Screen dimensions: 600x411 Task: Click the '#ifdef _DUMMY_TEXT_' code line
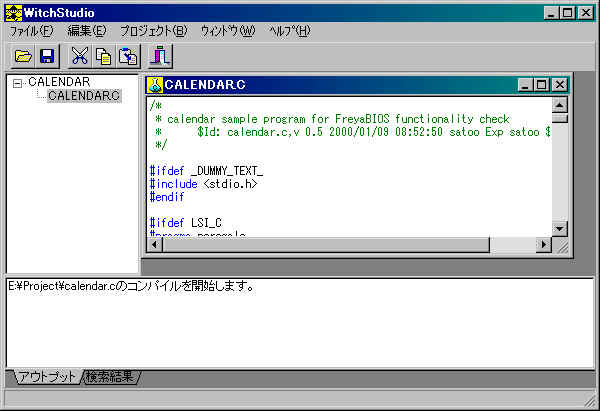206,171
